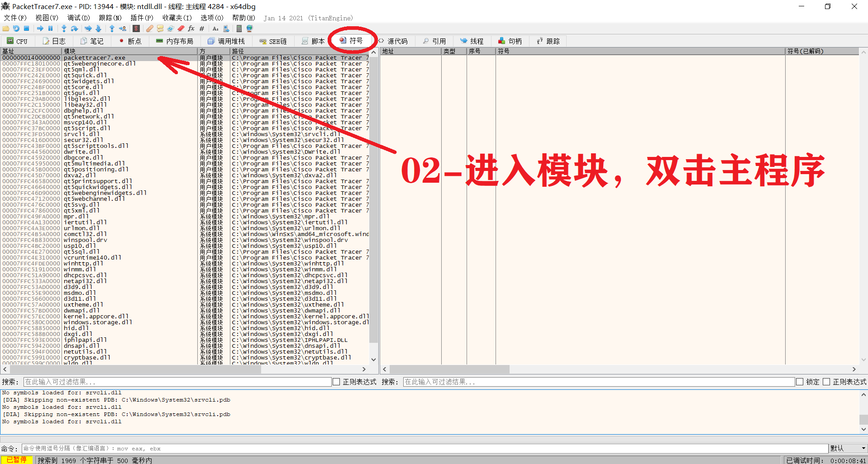Sort modules by the 基址 column header
868x464 pixels.
31,51
